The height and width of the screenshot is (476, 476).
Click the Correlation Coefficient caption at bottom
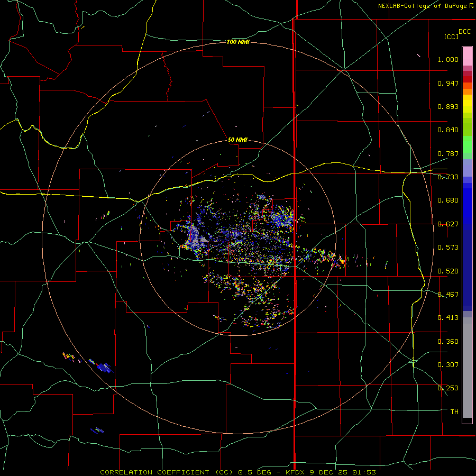coord(238,472)
